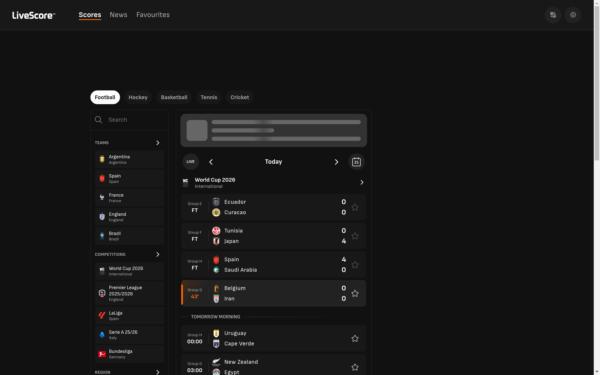Click the Spain crest in Teams list
Screen dimensions: 600x375
tap(102, 178)
